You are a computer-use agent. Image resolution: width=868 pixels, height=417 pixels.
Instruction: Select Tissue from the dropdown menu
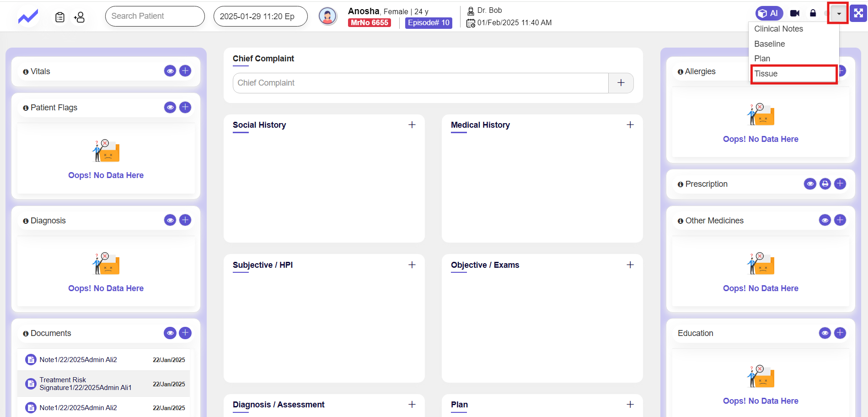coord(793,74)
